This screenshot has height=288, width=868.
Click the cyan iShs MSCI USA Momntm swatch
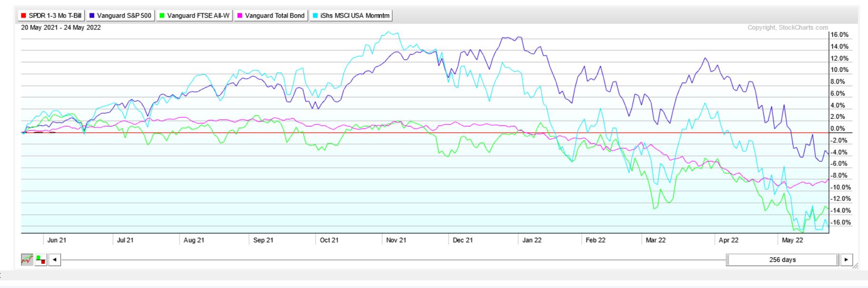[315, 16]
